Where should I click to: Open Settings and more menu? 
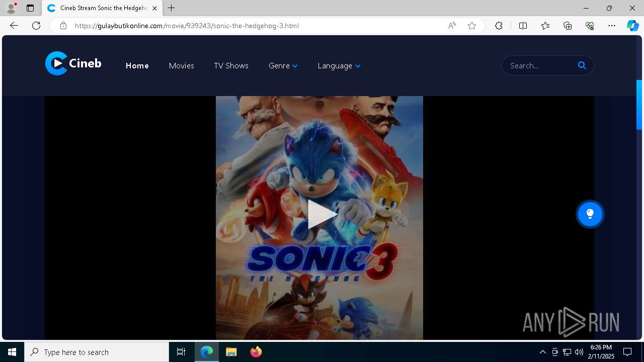pyautogui.click(x=612, y=26)
